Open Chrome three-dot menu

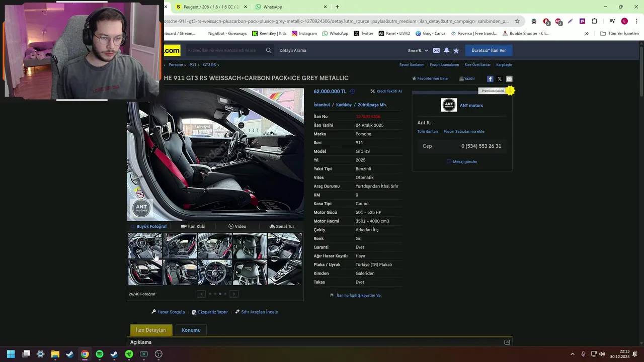click(636, 21)
